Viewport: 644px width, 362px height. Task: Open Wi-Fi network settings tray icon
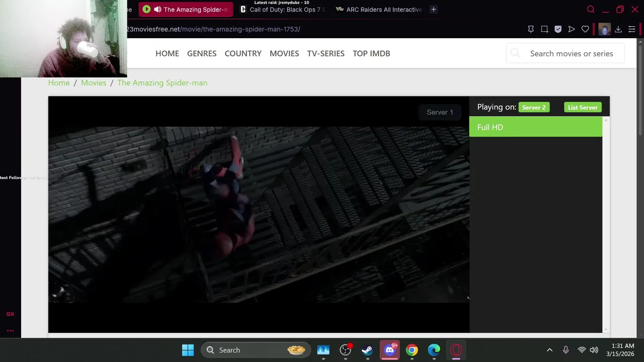tap(582, 350)
